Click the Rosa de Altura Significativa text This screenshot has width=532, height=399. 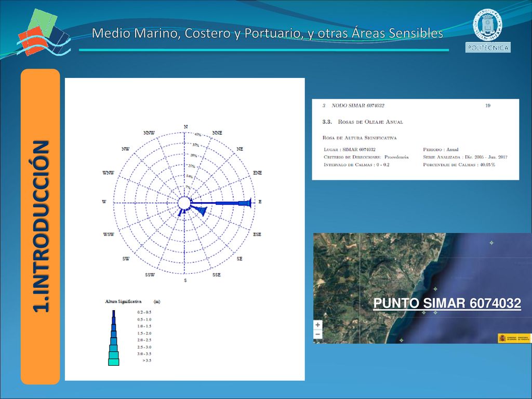click(360, 138)
